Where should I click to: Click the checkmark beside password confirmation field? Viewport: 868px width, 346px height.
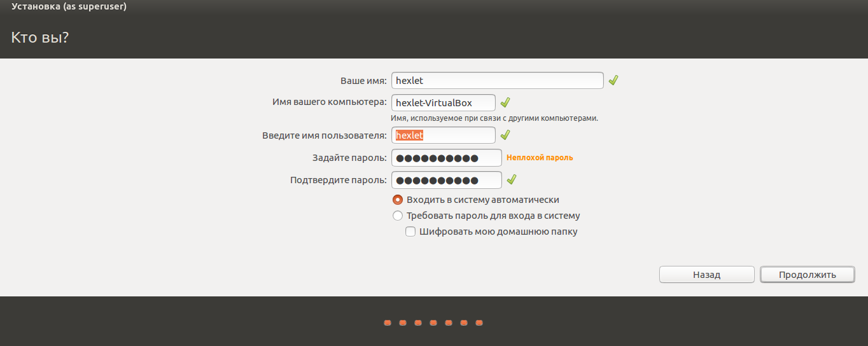click(511, 180)
